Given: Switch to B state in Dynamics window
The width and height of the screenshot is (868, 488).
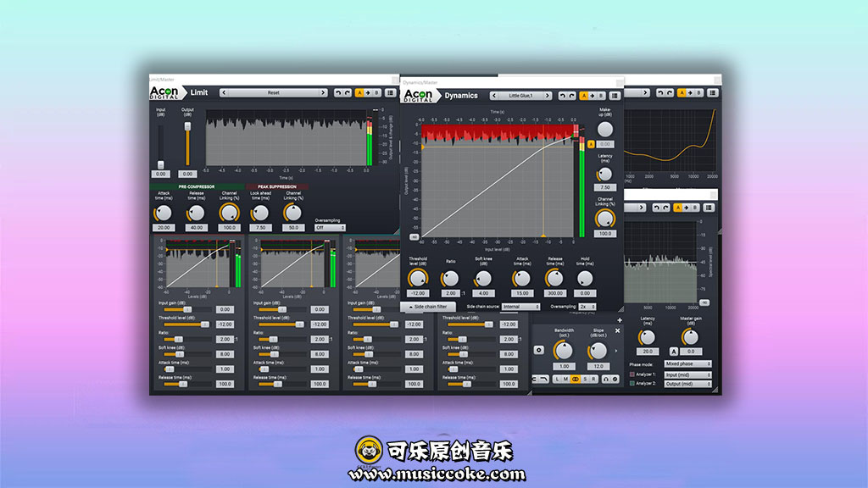Looking at the screenshot, I should (601, 96).
